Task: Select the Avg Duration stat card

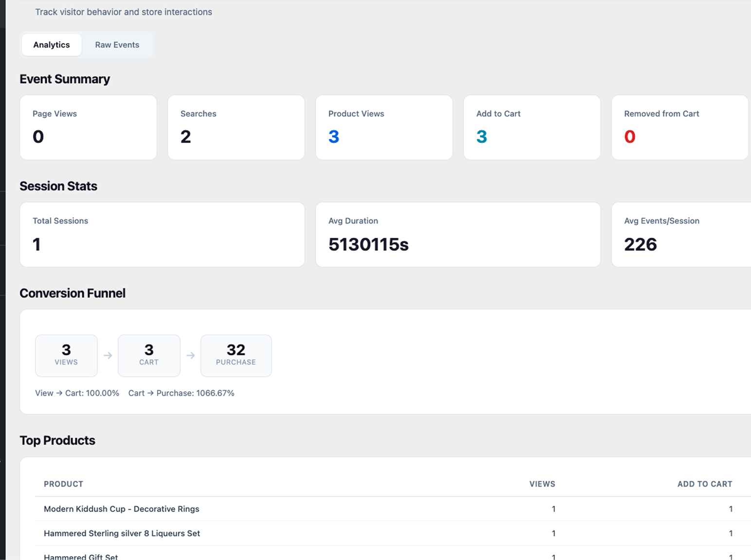Action: tap(458, 234)
